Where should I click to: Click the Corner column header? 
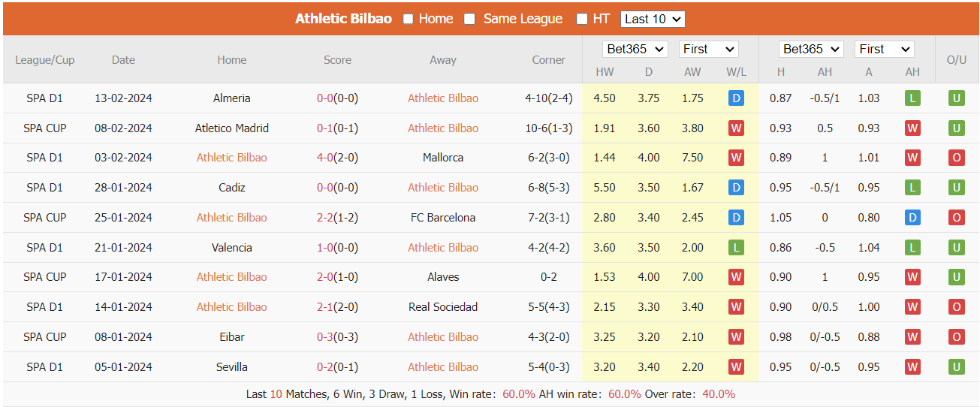pyautogui.click(x=548, y=60)
